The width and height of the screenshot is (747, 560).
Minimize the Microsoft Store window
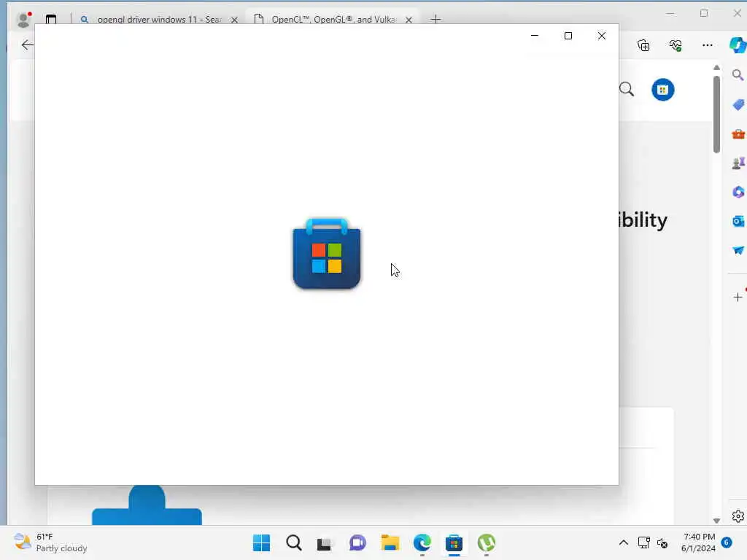(535, 36)
